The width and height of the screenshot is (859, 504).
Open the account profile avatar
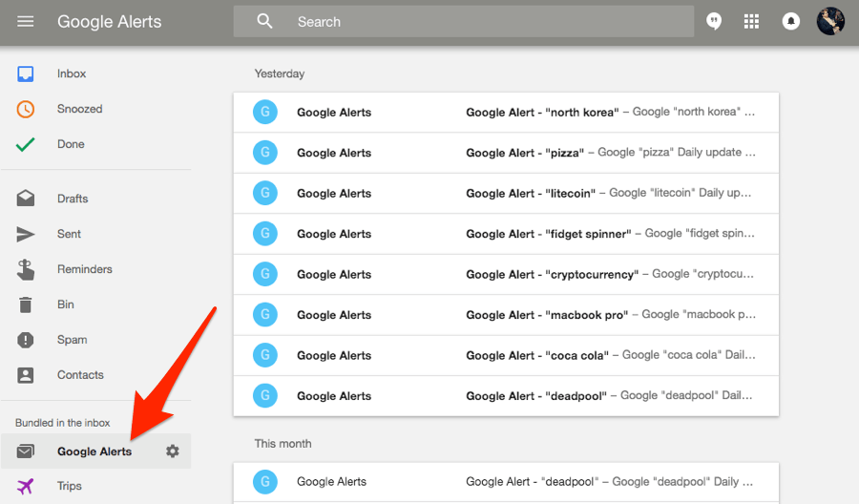click(x=830, y=21)
